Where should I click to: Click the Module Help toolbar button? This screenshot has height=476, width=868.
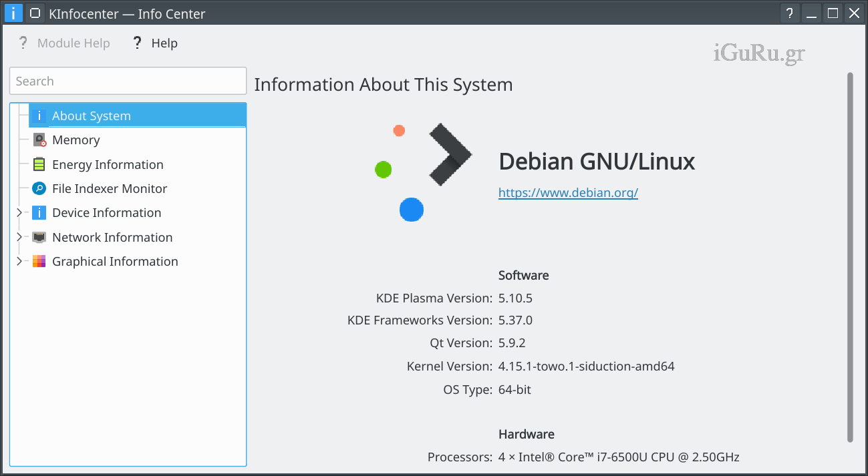pos(64,43)
